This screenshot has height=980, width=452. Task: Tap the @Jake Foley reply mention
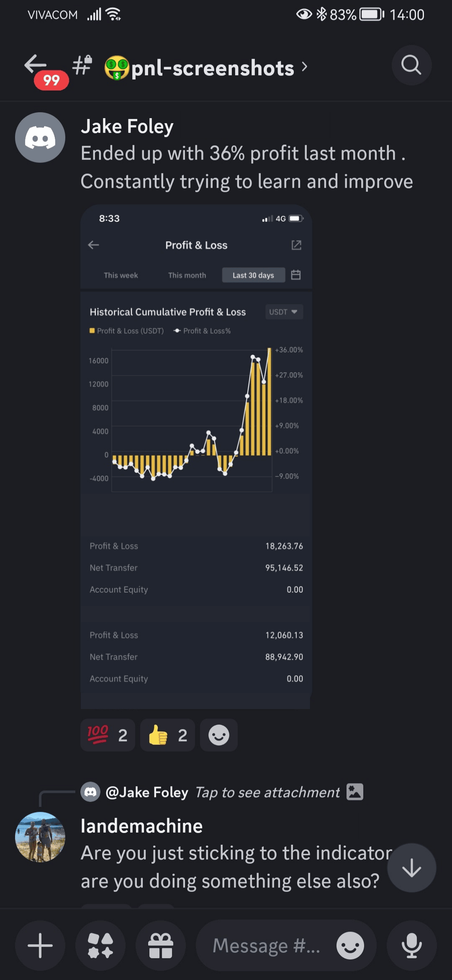pos(146,792)
